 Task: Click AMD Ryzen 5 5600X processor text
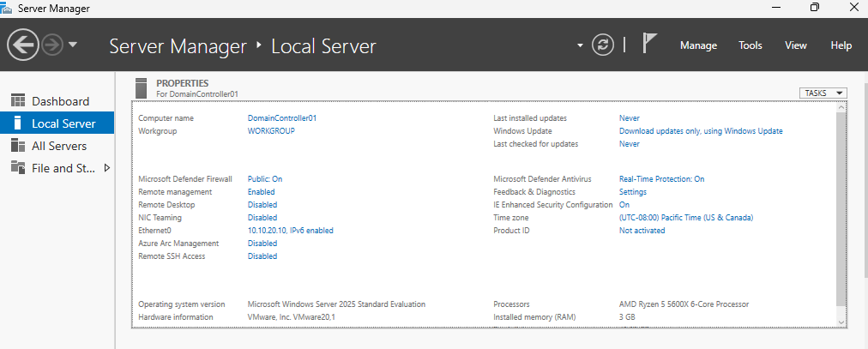[684, 304]
